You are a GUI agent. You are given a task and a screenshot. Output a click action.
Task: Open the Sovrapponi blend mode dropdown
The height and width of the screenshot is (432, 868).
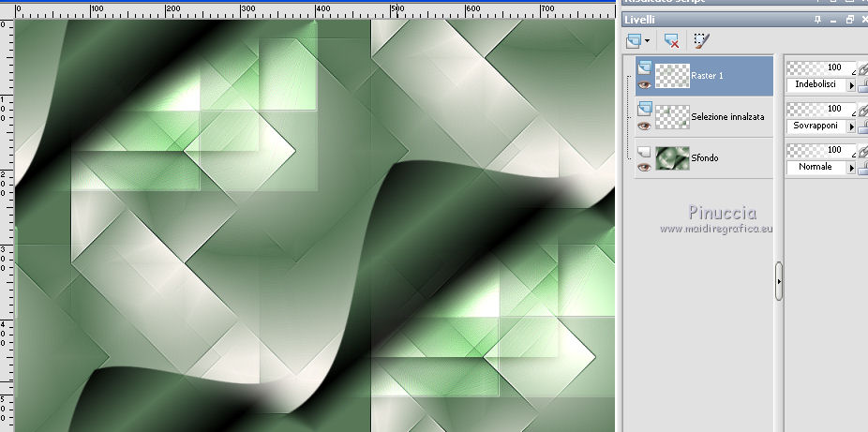coord(852,127)
